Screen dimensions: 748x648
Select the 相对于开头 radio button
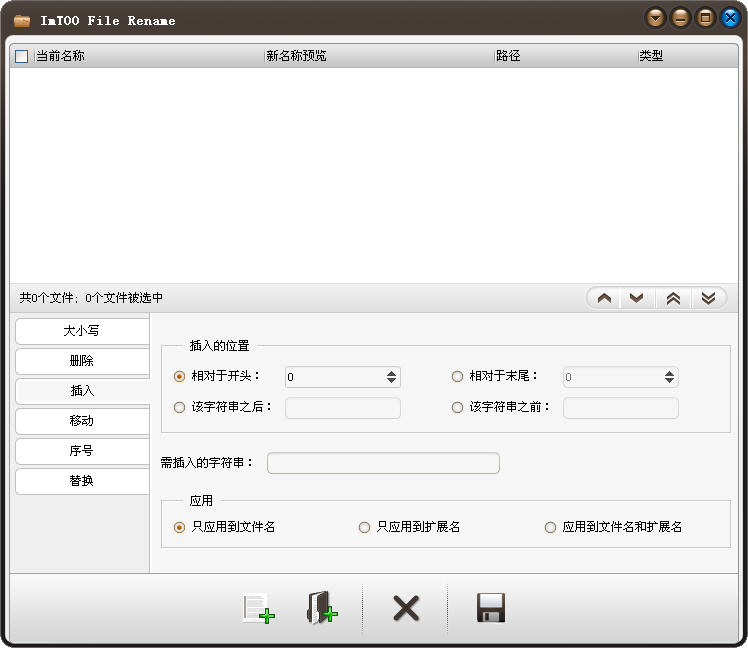click(x=179, y=376)
